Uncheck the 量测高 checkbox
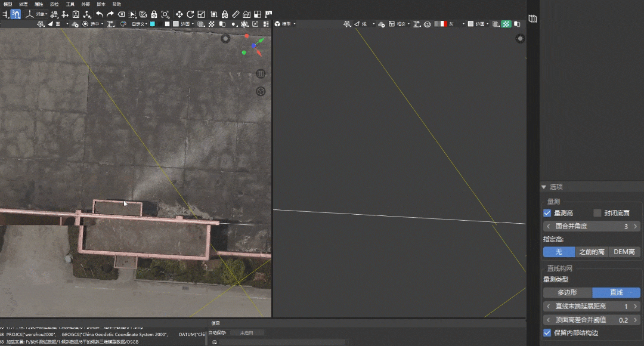The height and width of the screenshot is (346, 644). tap(547, 213)
